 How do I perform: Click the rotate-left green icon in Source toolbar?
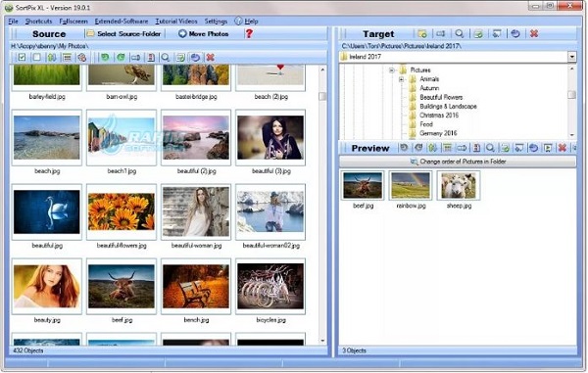(x=105, y=58)
